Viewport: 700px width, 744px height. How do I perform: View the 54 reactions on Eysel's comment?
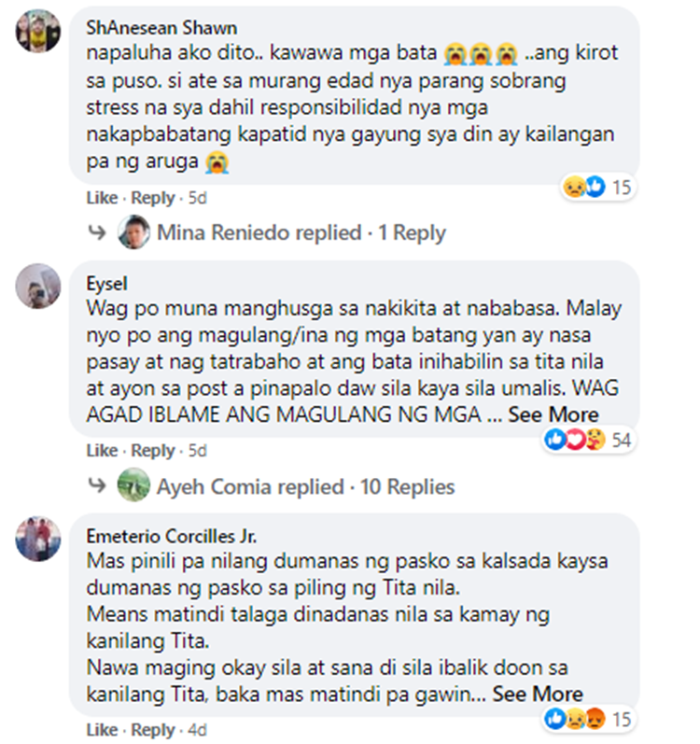(x=589, y=440)
